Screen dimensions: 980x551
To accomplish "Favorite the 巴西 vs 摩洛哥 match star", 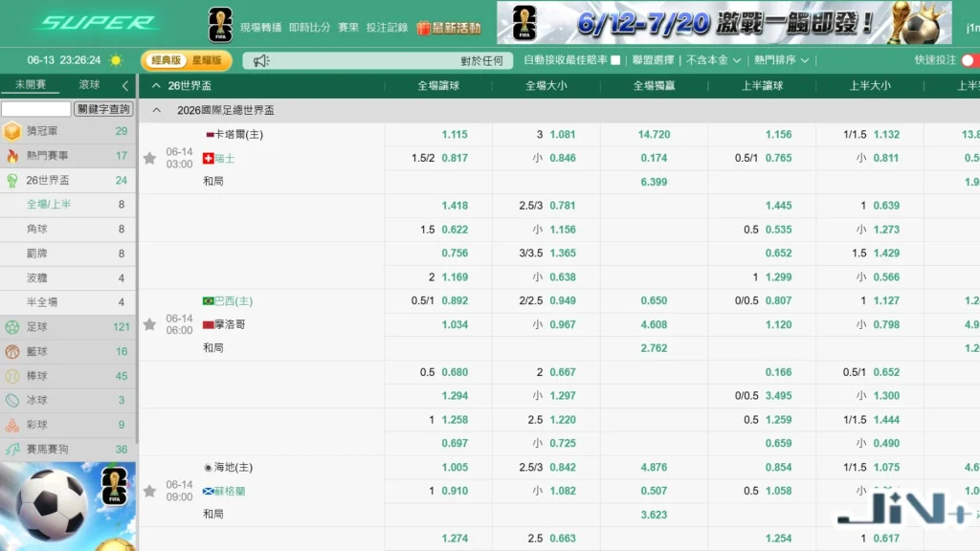I will click(x=149, y=324).
